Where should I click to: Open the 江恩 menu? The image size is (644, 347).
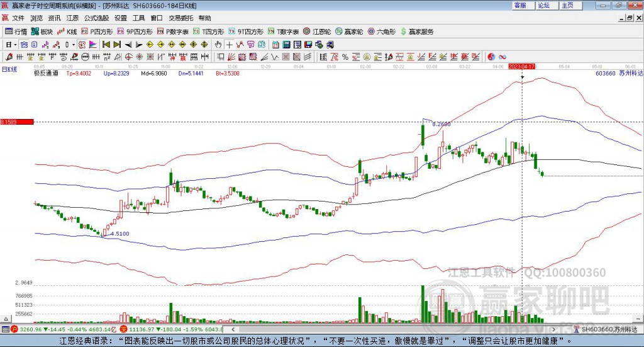point(72,18)
